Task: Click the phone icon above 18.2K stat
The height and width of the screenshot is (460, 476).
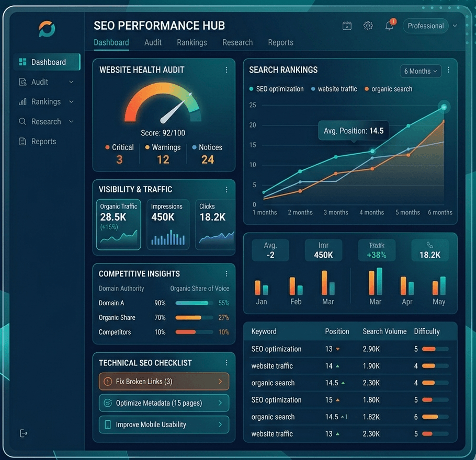Action: point(429,245)
